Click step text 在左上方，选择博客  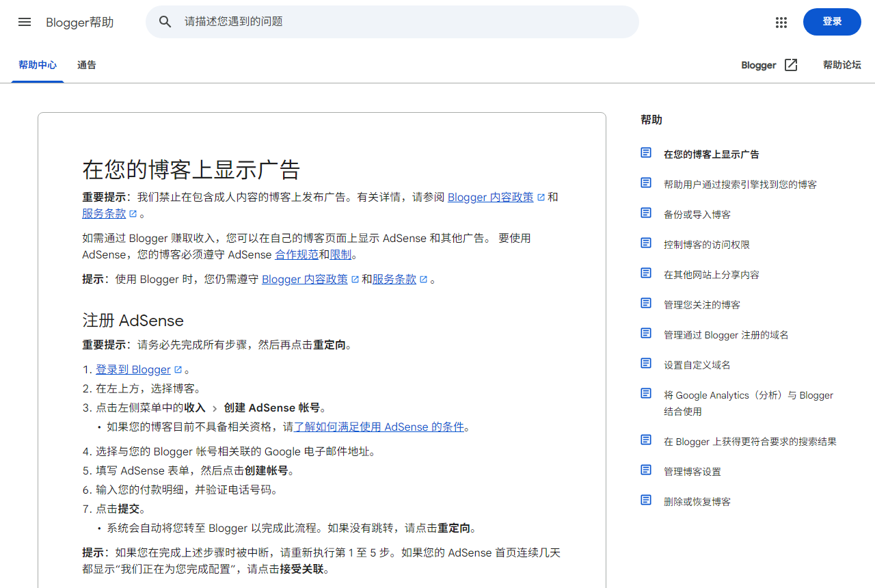pos(148,389)
